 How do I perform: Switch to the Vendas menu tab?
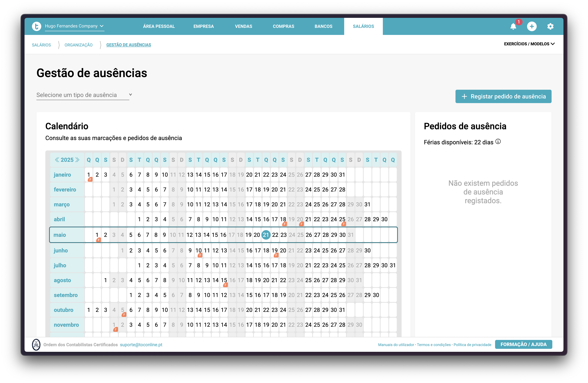coord(243,26)
